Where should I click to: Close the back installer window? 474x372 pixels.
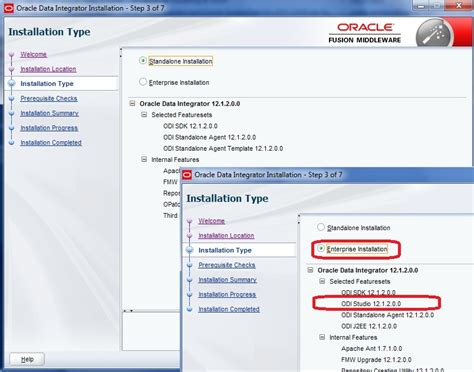pos(459,5)
